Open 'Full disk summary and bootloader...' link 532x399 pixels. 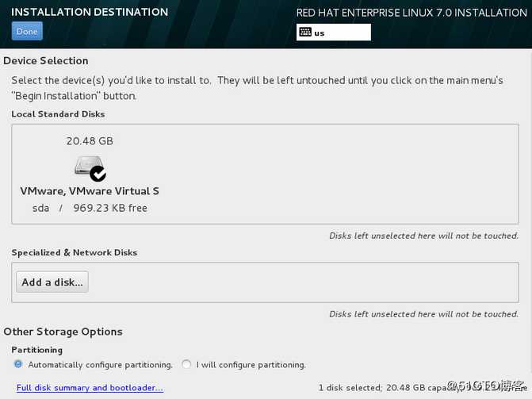click(90, 388)
